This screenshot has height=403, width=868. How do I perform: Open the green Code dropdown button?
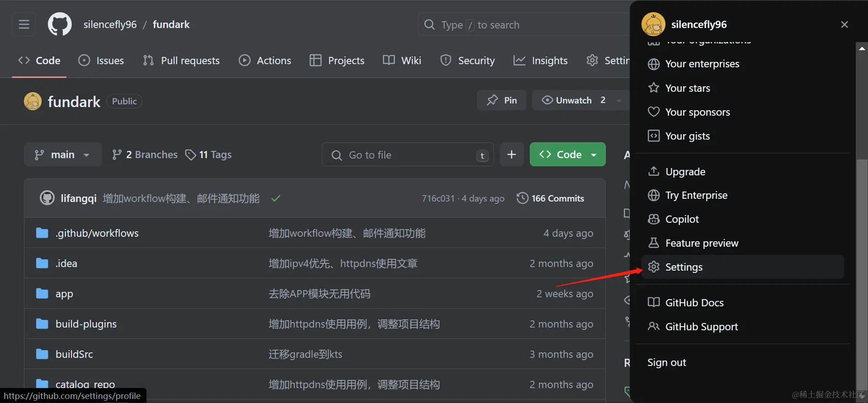click(568, 155)
